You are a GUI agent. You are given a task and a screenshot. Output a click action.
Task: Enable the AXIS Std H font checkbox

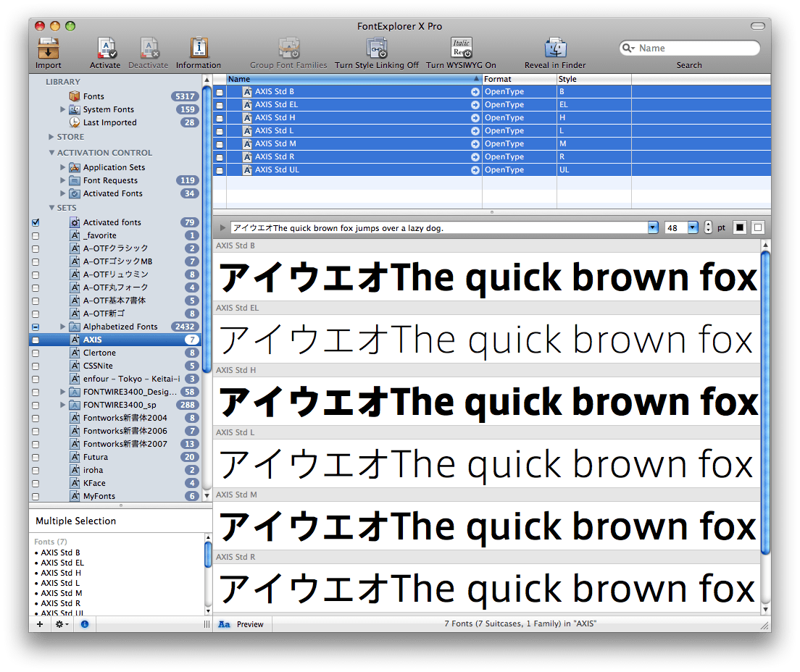point(220,118)
